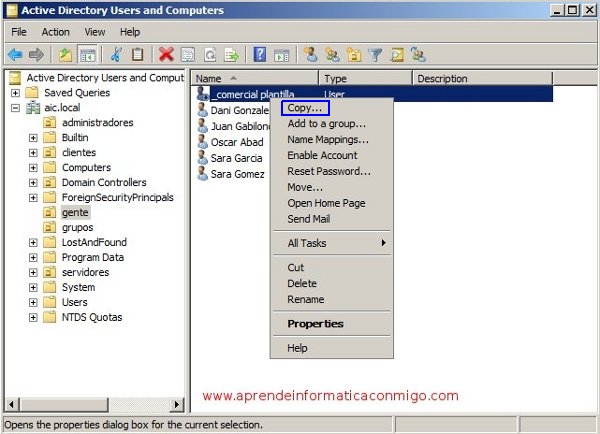Viewport: 600px width, 434px height.
Task: Sort by the Name column header
Action: pyautogui.click(x=255, y=78)
